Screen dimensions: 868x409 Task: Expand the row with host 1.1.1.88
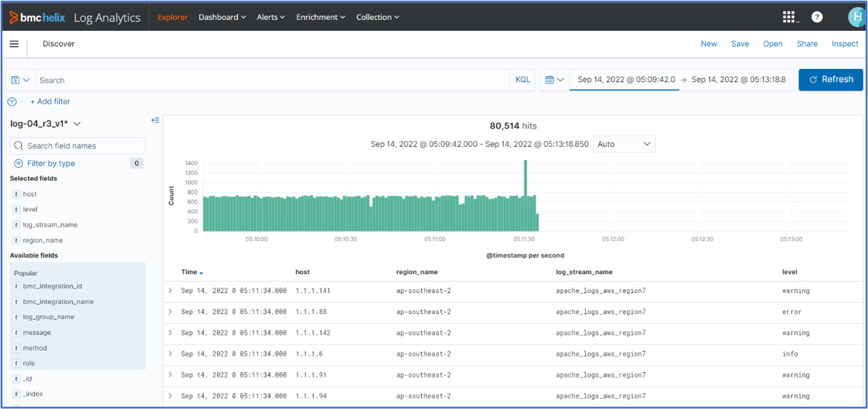(x=170, y=312)
